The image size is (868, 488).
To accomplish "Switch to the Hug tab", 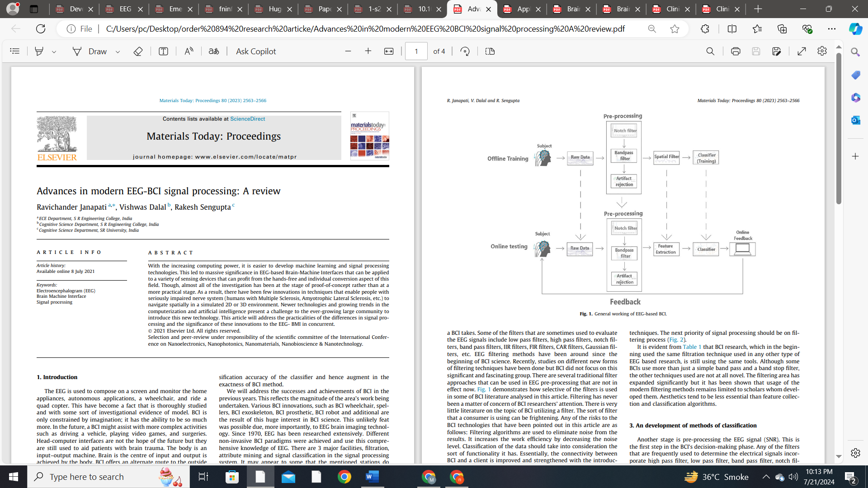I will click(273, 9).
